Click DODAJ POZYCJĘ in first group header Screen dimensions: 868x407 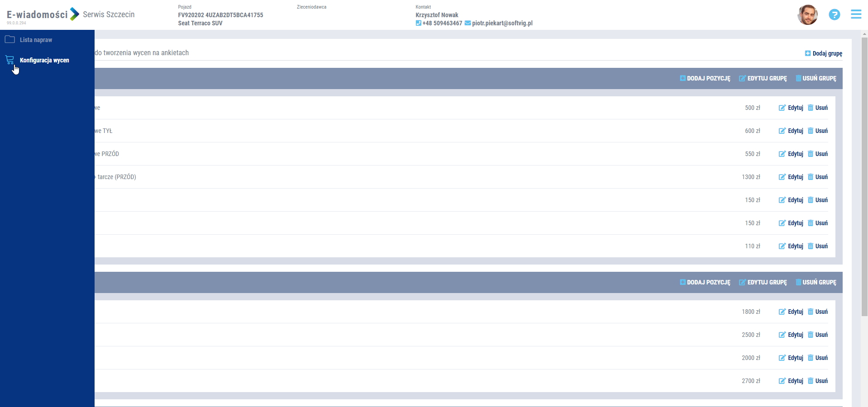click(x=705, y=78)
